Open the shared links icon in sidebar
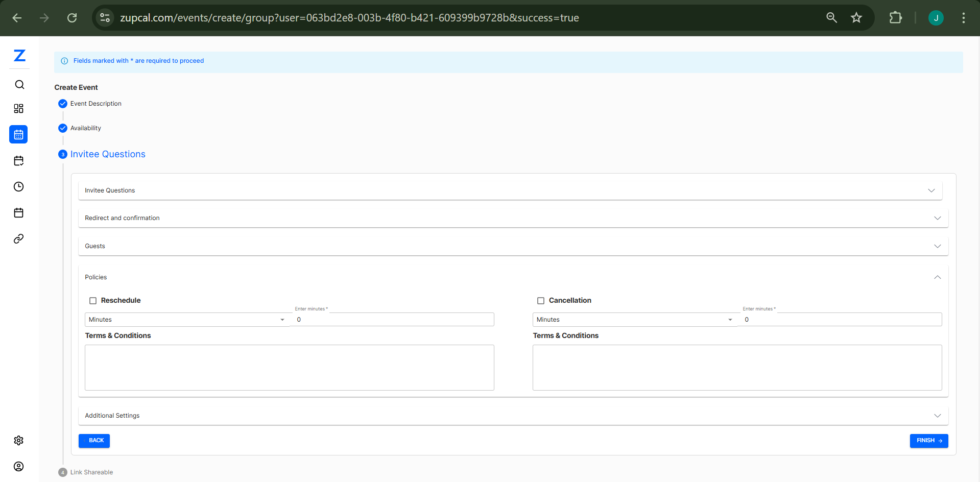Viewport: 980px width, 482px height. (18, 238)
